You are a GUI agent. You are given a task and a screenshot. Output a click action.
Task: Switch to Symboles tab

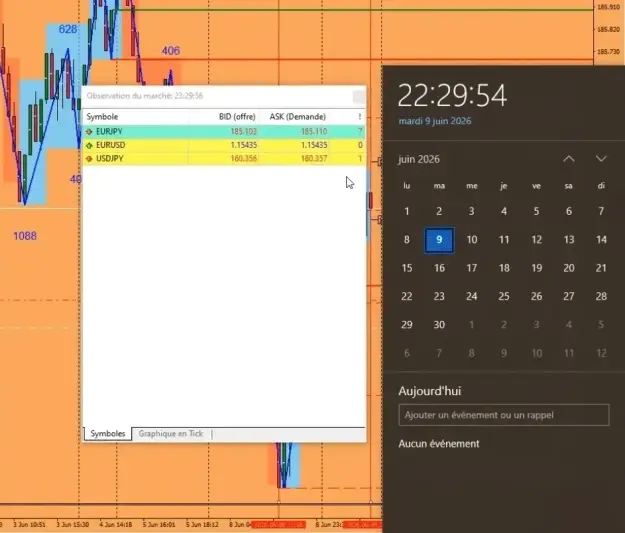tap(108, 434)
